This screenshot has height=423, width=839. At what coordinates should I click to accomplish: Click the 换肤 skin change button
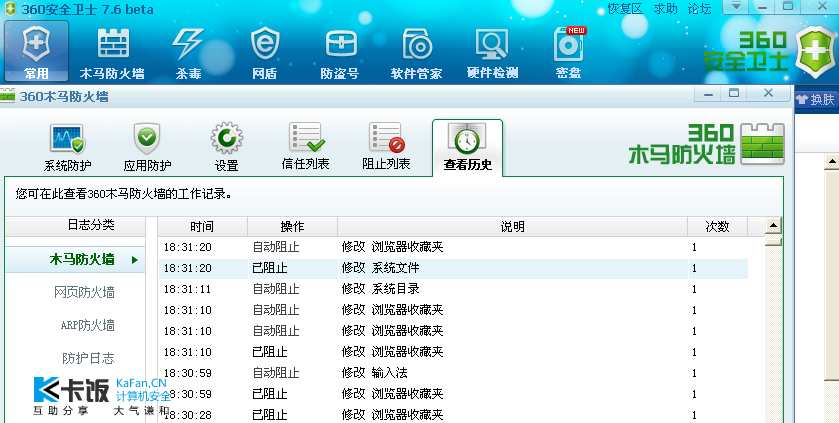(816, 99)
